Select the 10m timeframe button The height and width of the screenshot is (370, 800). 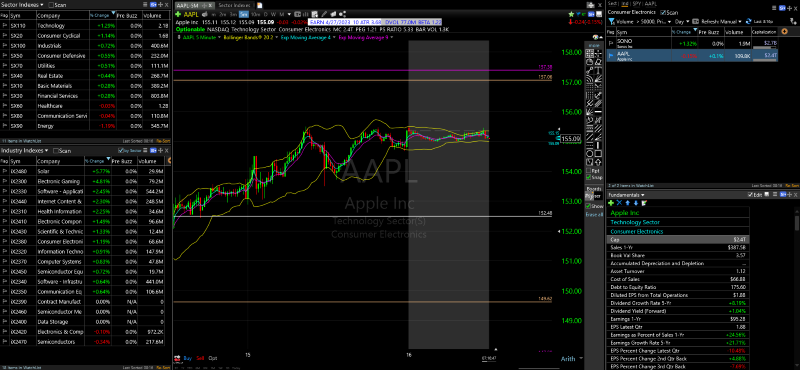(256, 14)
